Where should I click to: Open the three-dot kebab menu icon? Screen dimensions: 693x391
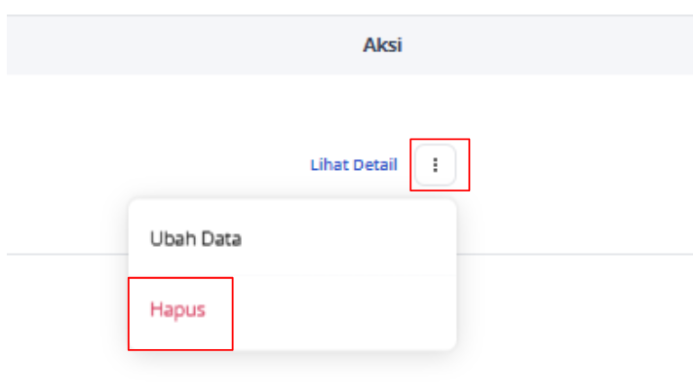(x=435, y=165)
